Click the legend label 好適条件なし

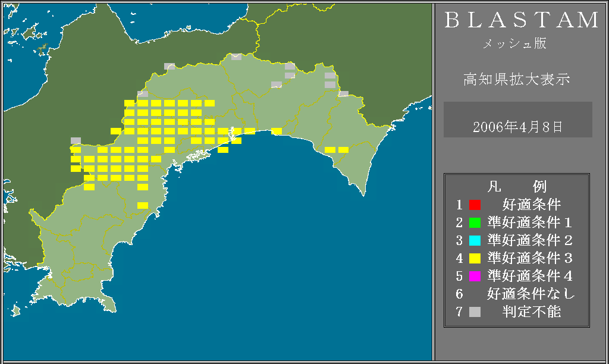(531, 294)
